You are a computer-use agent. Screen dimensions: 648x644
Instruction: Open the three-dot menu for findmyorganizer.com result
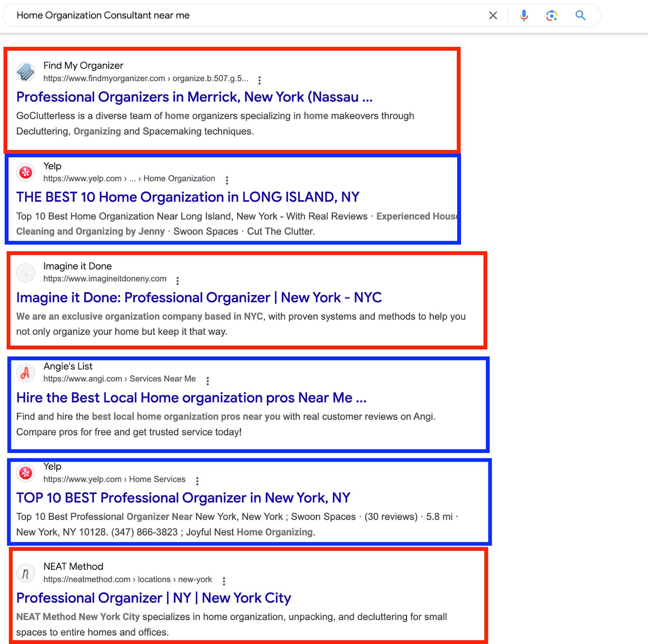click(260, 80)
